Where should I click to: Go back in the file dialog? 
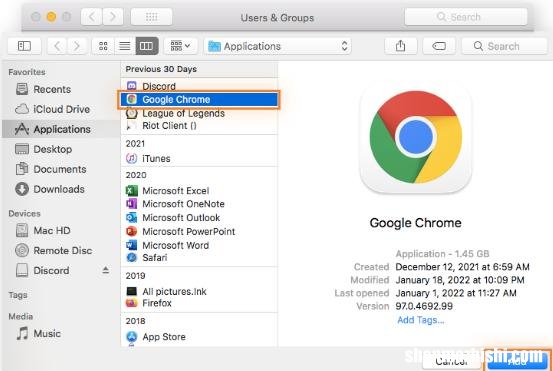click(57, 46)
